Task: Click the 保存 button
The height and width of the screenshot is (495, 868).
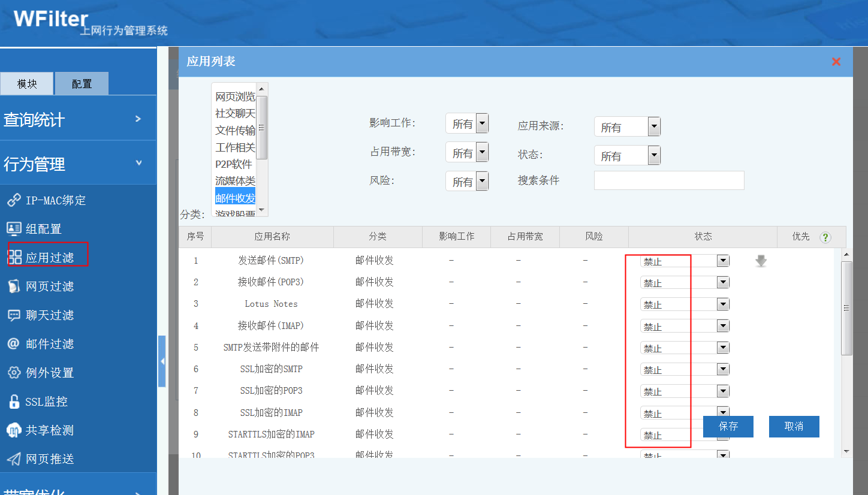Action: point(728,427)
